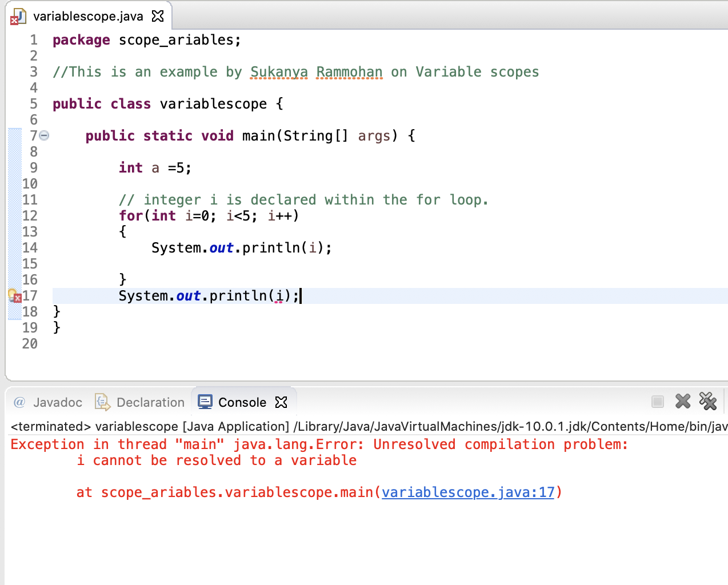Click the highlighted vertical ruler beside the code
This screenshot has width=728, height=585.
tap(14, 223)
